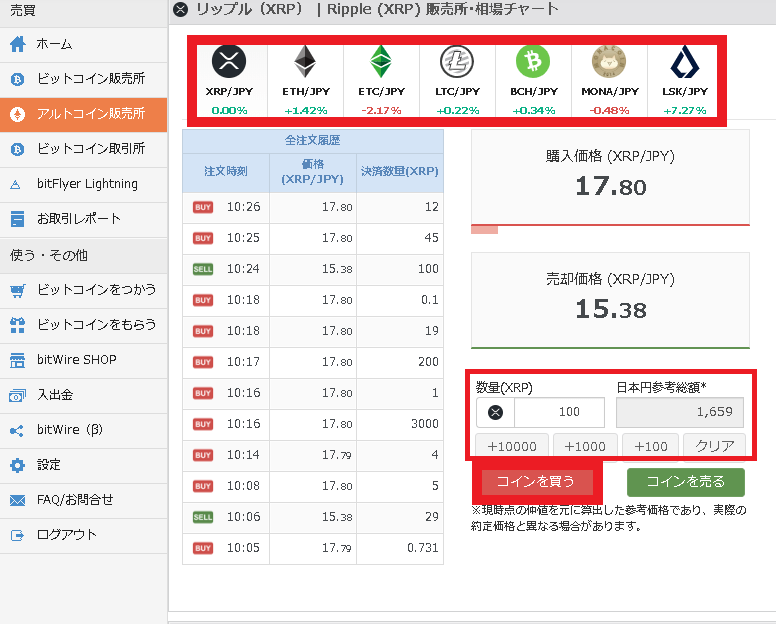Click the money icon beside 入出金
Screen dimensions: 776x624
coord(17,395)
